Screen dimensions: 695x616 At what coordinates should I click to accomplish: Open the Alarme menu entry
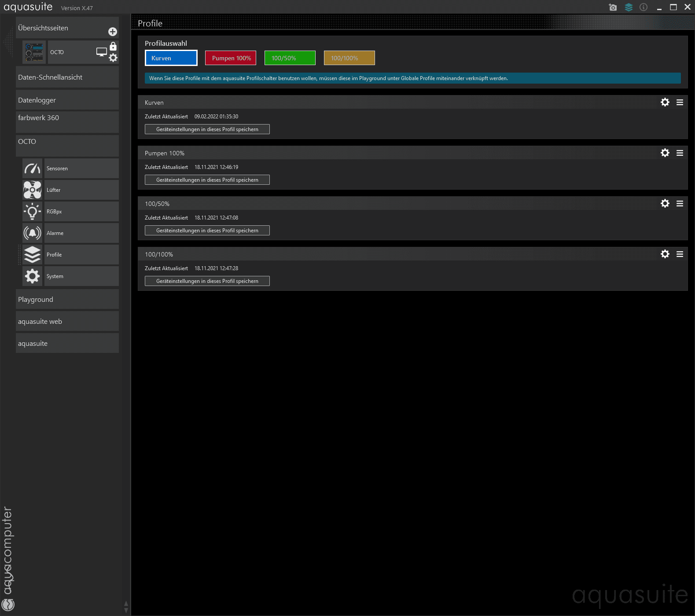(81, 233)
